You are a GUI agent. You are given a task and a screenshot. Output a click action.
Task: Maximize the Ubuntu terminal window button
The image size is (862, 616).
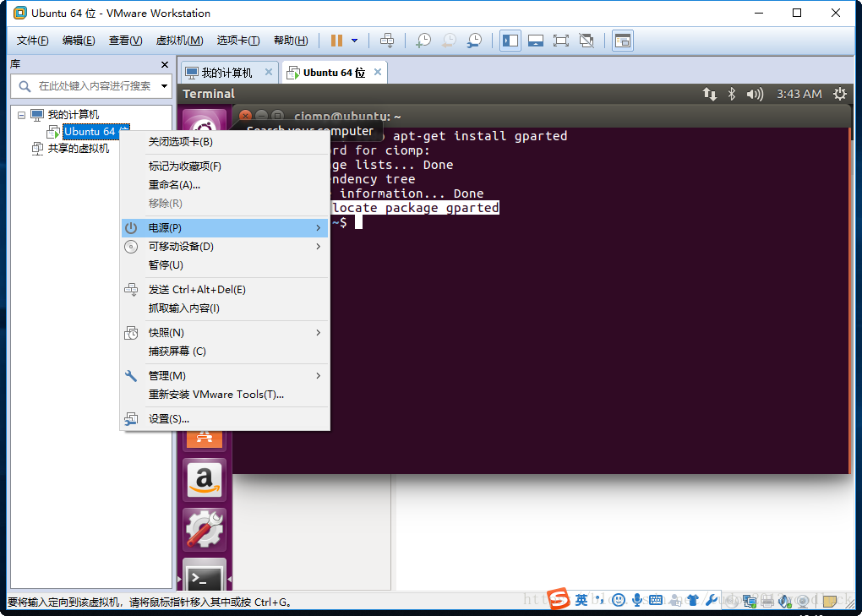pos(278,116)
